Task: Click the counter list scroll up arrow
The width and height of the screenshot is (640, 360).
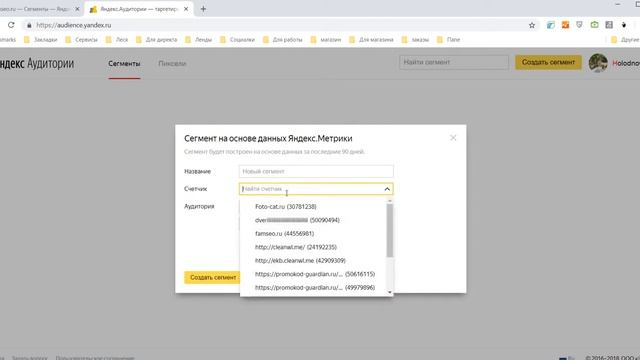Action: click(x=390, y=201)
